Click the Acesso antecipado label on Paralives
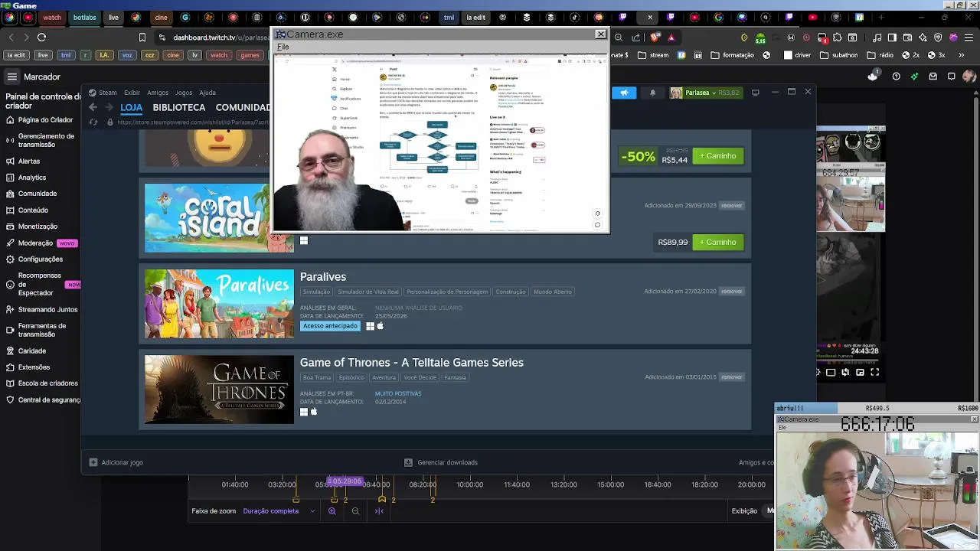980x551 pixels. 330,326
